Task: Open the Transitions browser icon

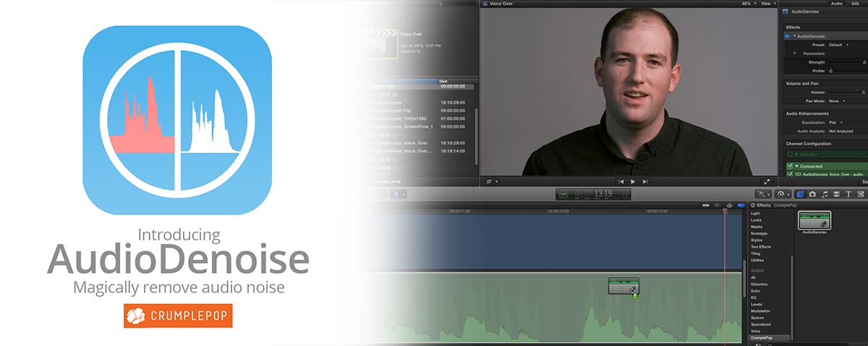Action: point(836,194)
